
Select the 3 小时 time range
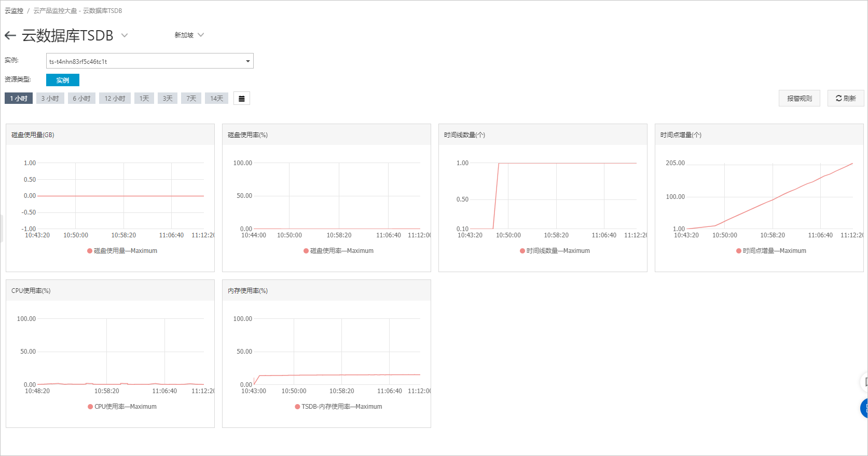(x=50, y=98)
